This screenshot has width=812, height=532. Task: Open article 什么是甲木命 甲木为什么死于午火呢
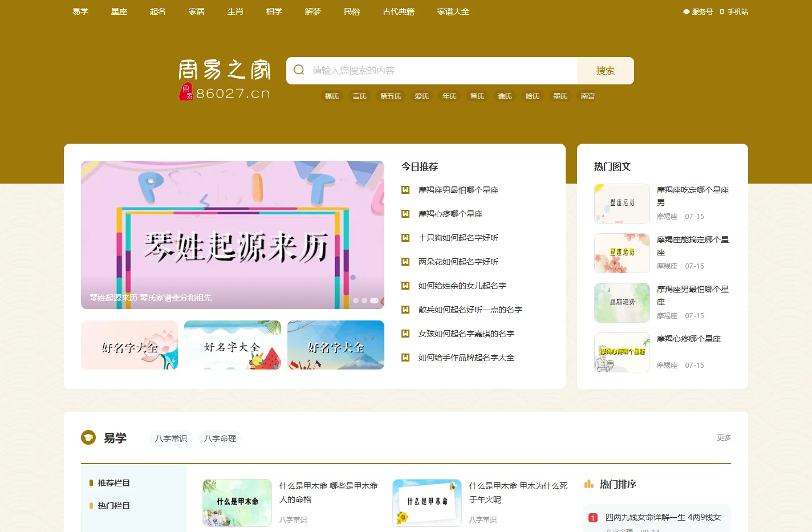click(x=518, y=493)
